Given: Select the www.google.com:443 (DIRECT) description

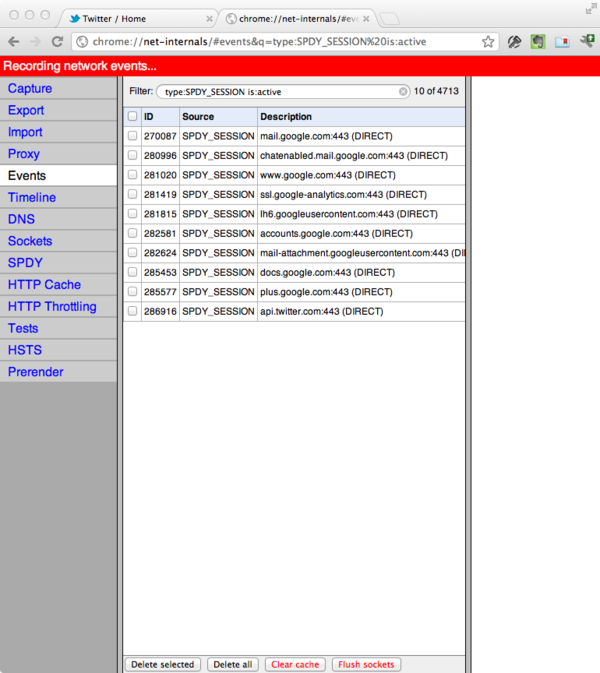Looking at the screenshot, I should click(327, 175).
